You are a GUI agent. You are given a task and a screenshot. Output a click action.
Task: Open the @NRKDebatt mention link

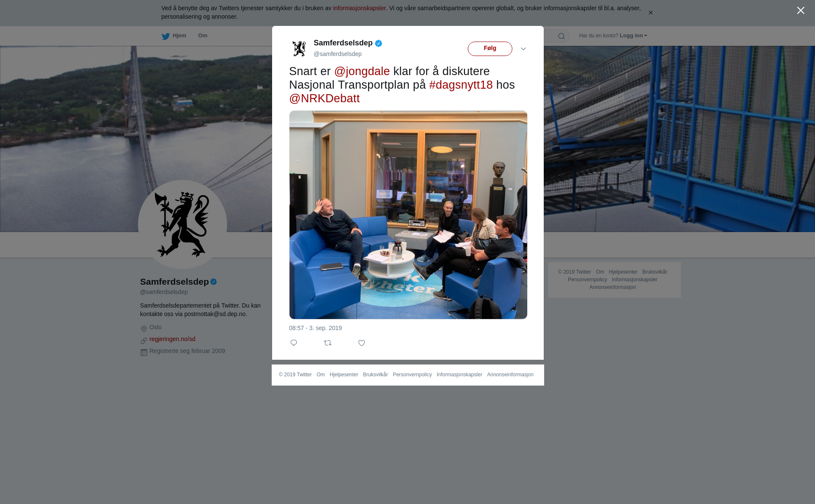click(324, 98)
